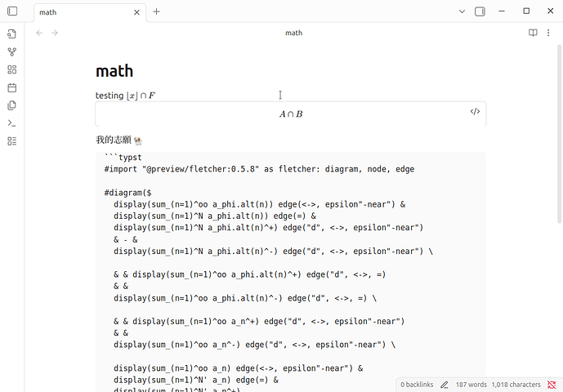The width and height of the screenshot is (563, 392).
Task: Open the quick switcher from ribbon
Action: tap(11, 34)
